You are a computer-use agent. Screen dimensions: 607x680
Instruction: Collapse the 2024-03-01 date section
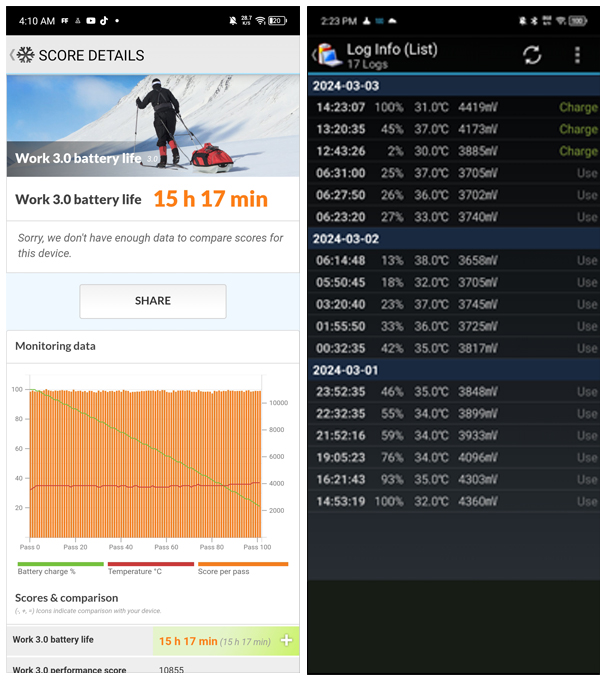(455, 371)
